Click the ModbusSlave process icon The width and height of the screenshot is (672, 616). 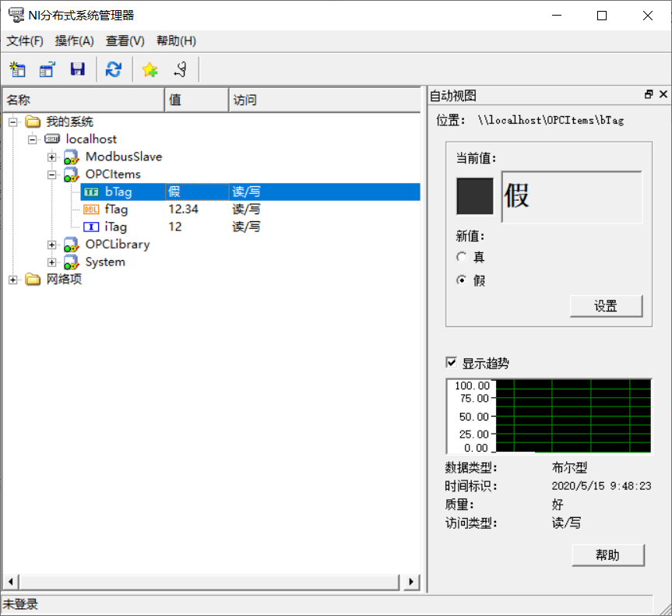pyautogui.click(x=71, y=157)
